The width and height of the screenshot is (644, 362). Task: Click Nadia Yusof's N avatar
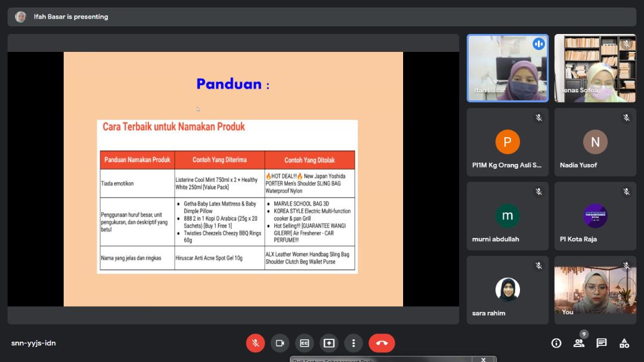tap(595, 142)
